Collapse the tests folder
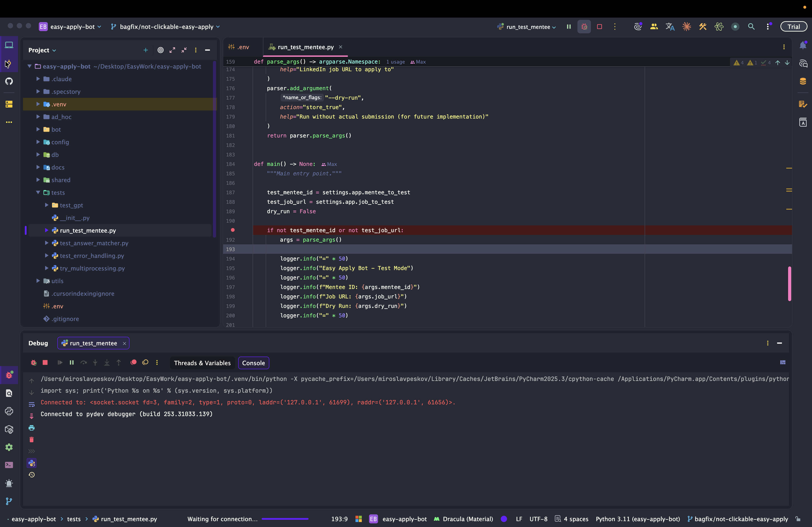Screen dimensions: 812x527 pos(38,192)
